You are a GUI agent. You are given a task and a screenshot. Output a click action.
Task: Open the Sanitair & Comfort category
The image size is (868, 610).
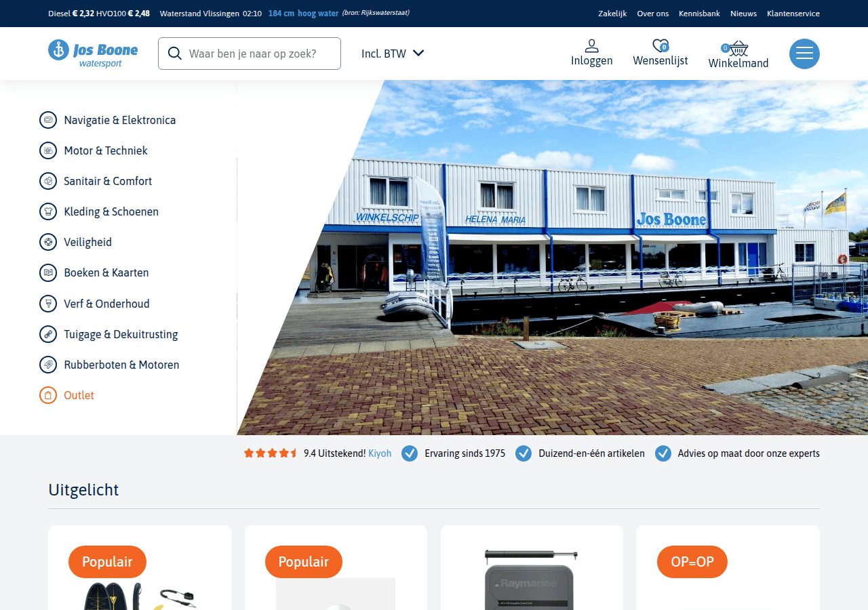[108, 181]
